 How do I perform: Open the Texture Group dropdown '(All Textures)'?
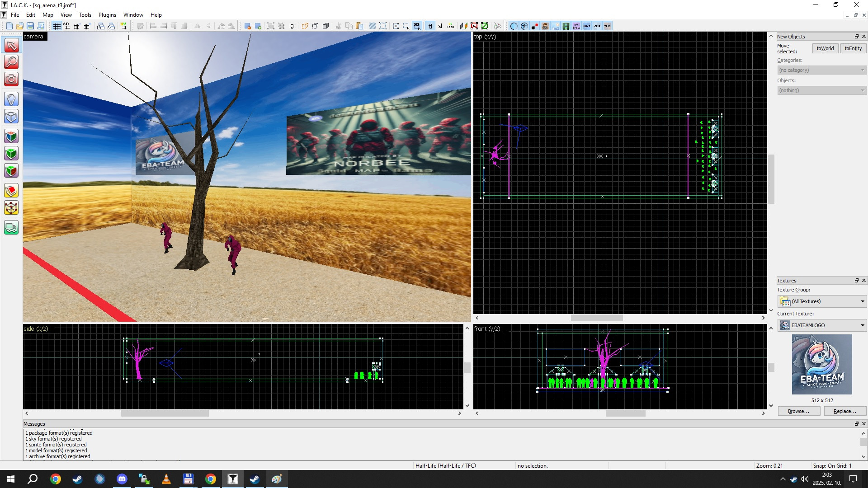pos(821,301)
